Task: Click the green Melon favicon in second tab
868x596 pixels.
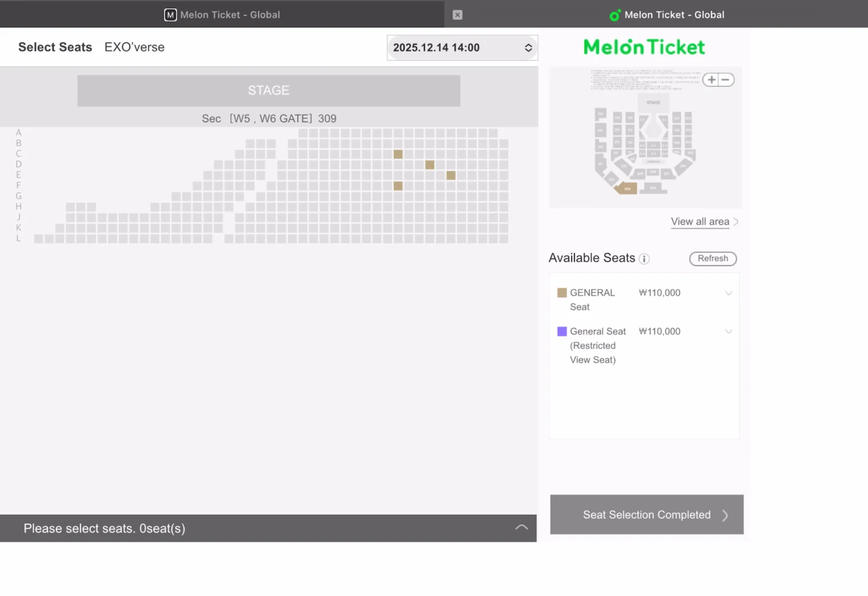Action: click(x=615, y=15)
